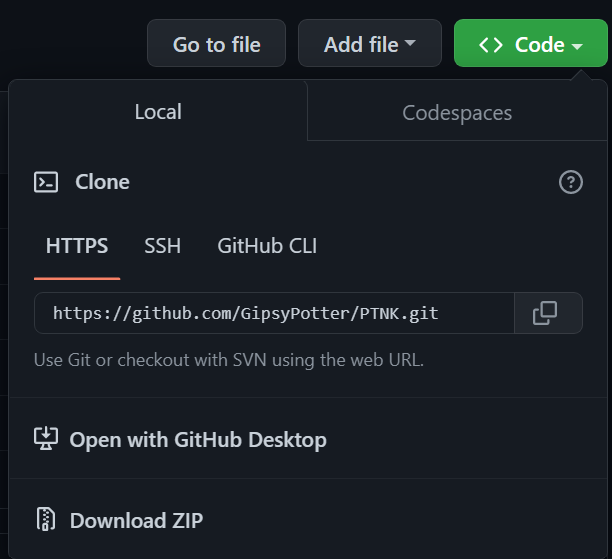Viewport: 612px width, 559px height.
Task: Click the GitHub Desktop download icon
Action: tap(46, 439)
